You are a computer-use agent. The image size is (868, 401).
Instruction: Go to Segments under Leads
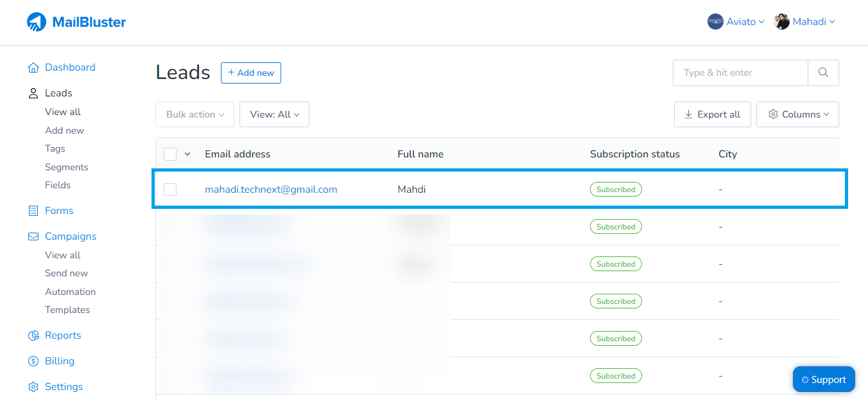point(66,167)
